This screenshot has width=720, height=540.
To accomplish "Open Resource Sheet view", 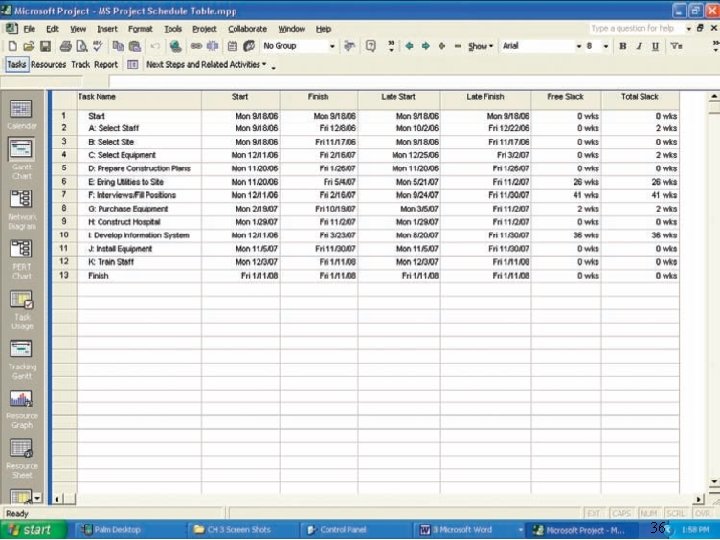I will 22,459.
